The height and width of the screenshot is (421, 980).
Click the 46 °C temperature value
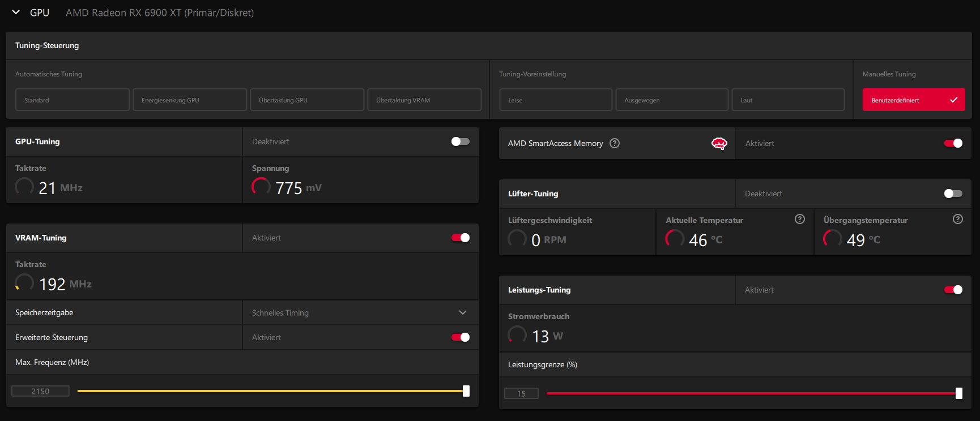(706, 240)
